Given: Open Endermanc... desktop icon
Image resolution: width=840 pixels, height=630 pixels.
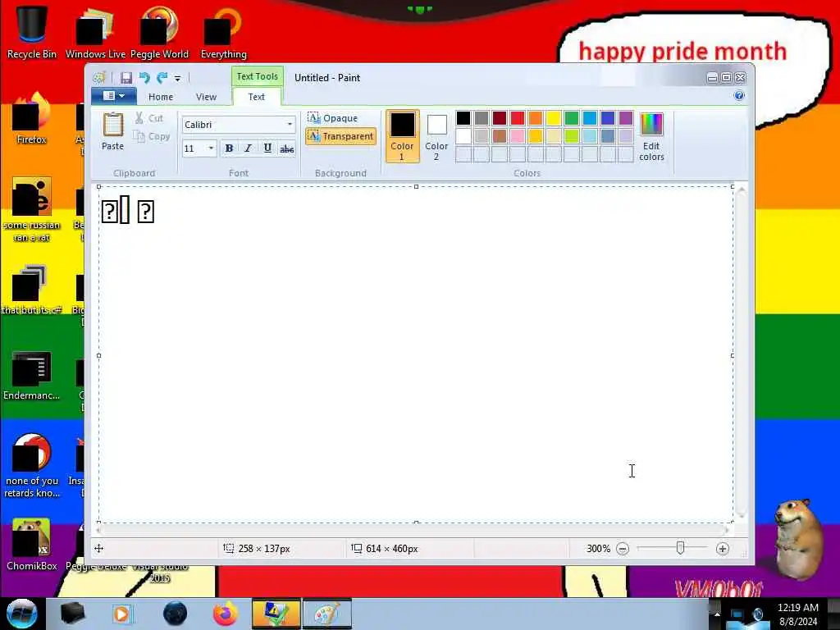Looking at the screenshot, I should pyautogui.click(x=32, y=375).
